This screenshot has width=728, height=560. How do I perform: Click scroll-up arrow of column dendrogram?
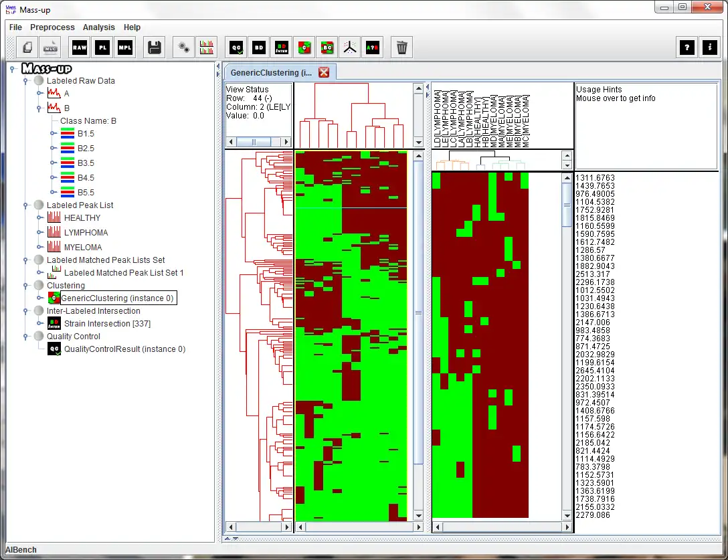coord(418,88)
